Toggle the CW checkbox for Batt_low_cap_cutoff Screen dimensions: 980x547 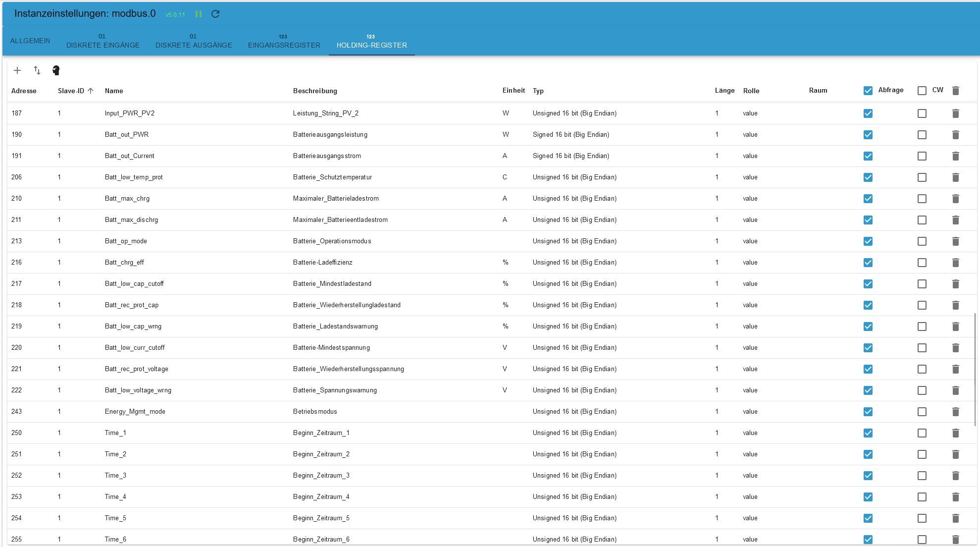(922, 283)
